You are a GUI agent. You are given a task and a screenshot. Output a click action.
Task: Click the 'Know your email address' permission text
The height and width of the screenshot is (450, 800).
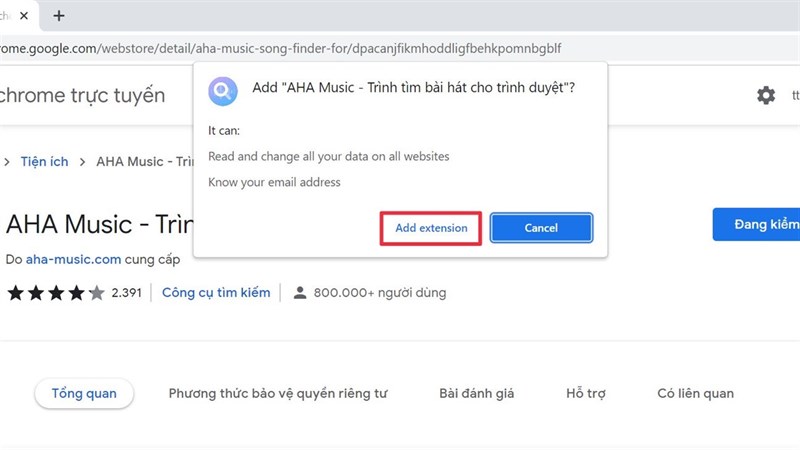click(x=274, y=182)
